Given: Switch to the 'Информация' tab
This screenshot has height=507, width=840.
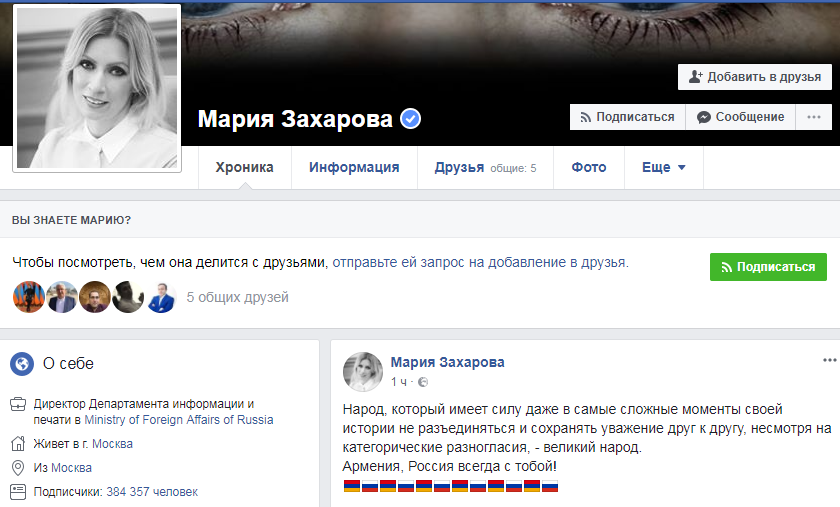Looking at the screenshot, I should click(354, 167).
